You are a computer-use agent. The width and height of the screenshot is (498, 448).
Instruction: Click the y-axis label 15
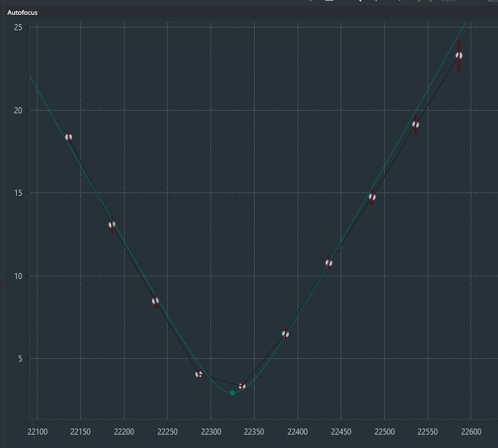pyautogui.click(x=18, y=193)
